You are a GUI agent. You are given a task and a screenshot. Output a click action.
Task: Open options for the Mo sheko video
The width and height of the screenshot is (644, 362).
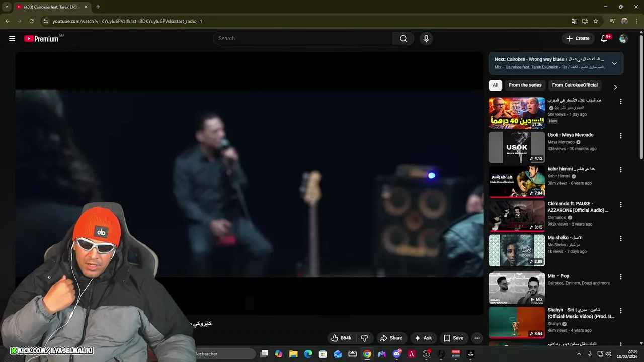click(620, 239)
